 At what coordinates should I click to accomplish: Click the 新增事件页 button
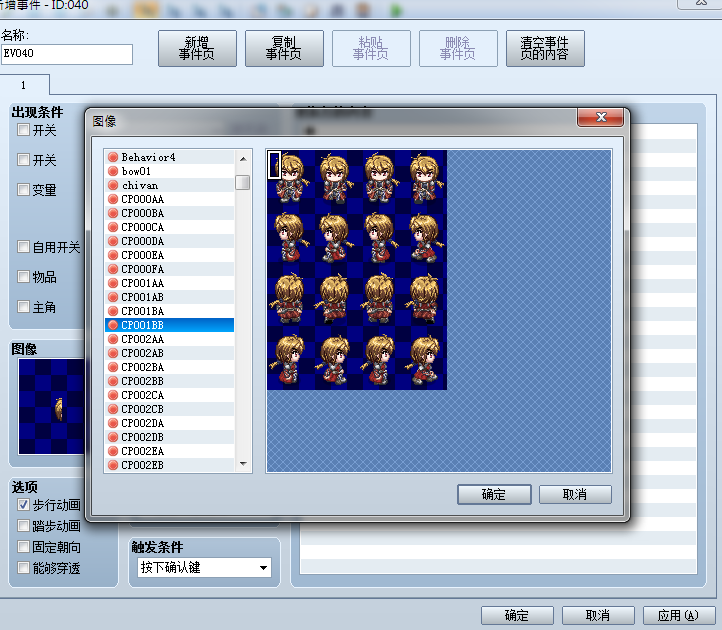tap(197, 48)
